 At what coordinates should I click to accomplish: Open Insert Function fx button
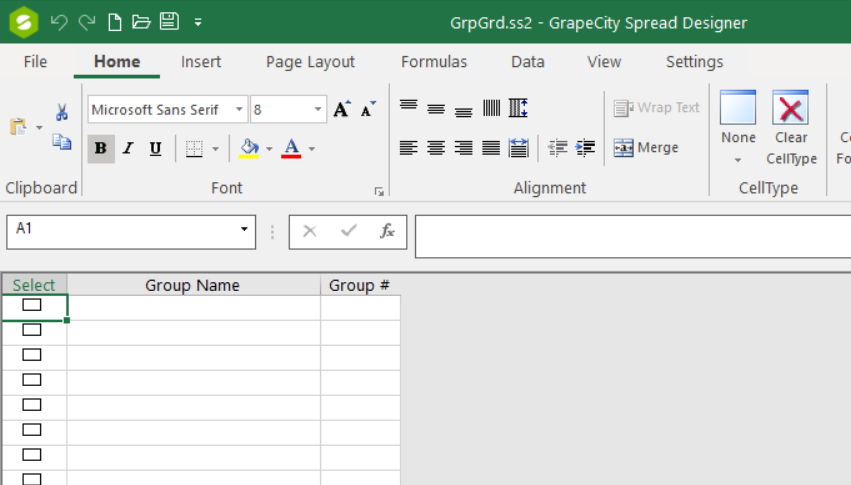pos(387,231)
